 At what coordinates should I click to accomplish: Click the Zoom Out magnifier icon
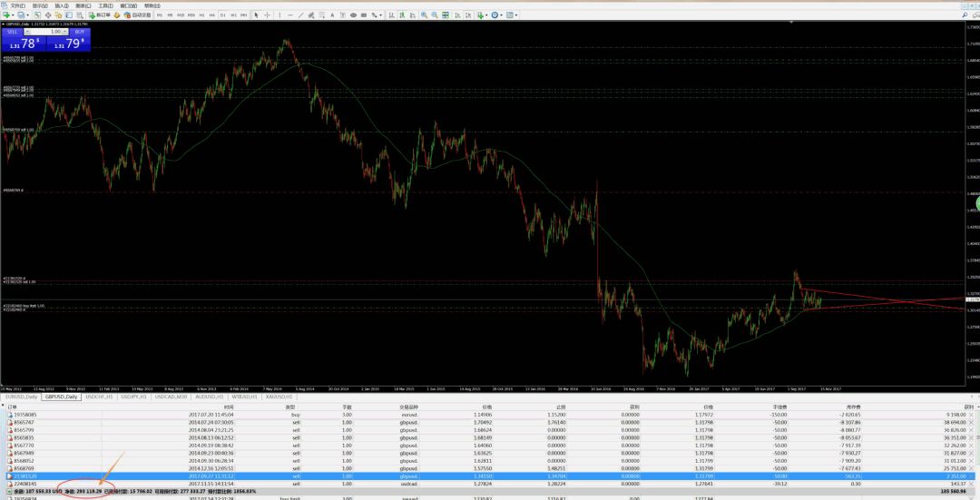[x=435, y=15]
